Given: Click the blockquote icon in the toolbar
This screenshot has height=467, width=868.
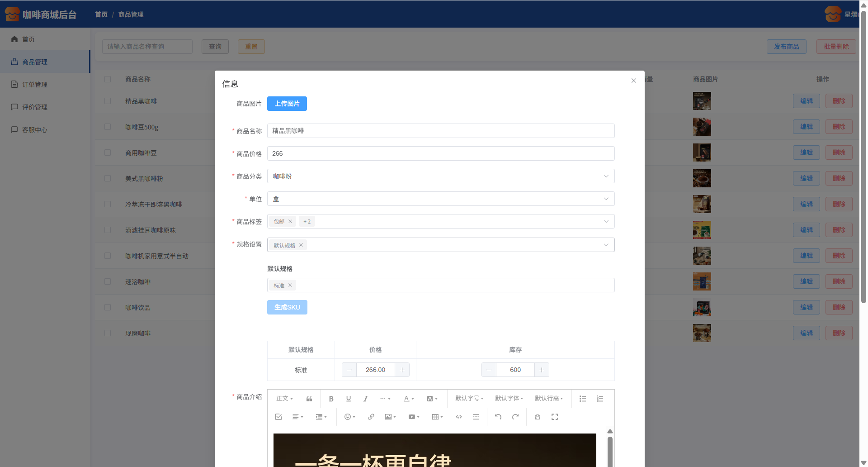Looking at the screenshot, I should [x=309, y=399].
